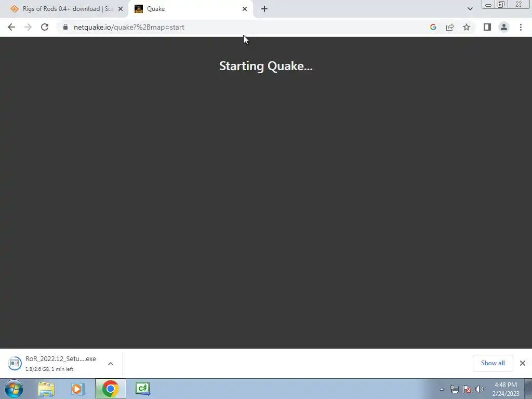Viewport: 532px width, 399px height.
Task: Dismiss the downloads bar with the X
Action: coord(523,363)
